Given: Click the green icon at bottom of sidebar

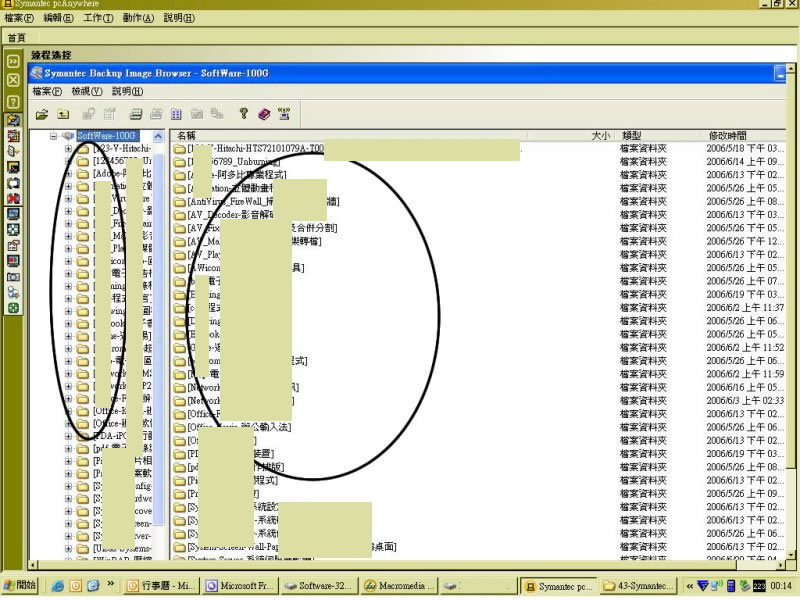Looking at the screenshot, I should (x=13, y=308).
